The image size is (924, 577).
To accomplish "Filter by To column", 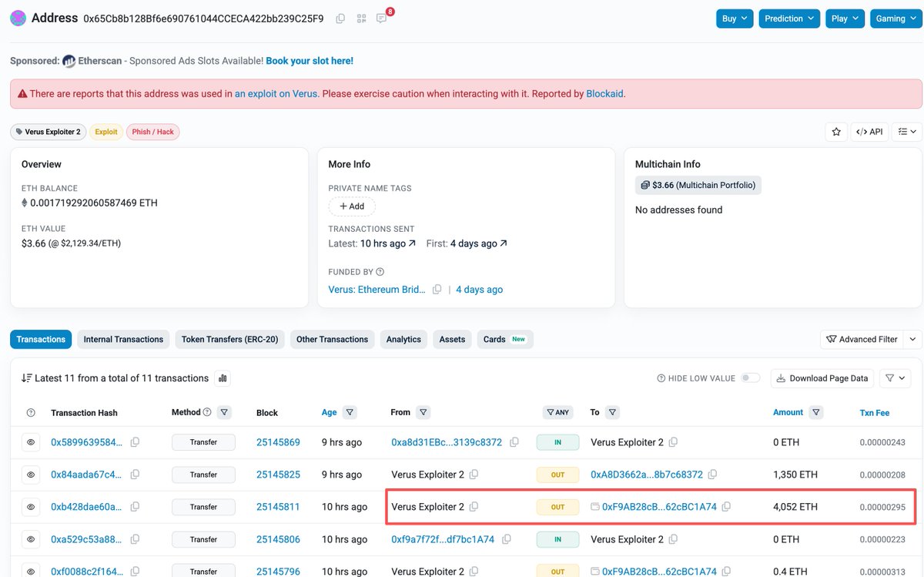I will coord(612,412).
